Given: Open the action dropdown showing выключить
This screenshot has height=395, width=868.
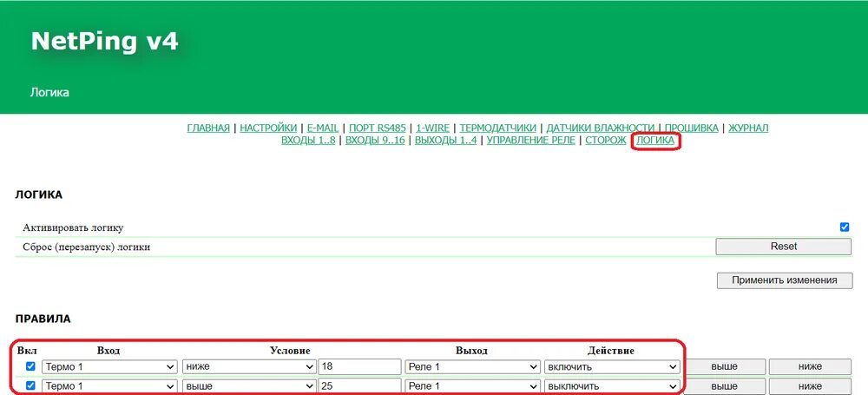Looking at the screenshot, I should click(612, 386).
